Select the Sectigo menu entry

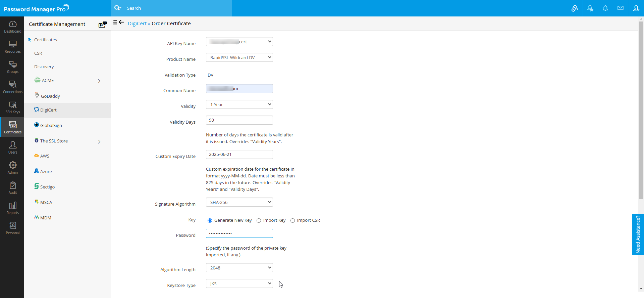(x=47, y=187)
